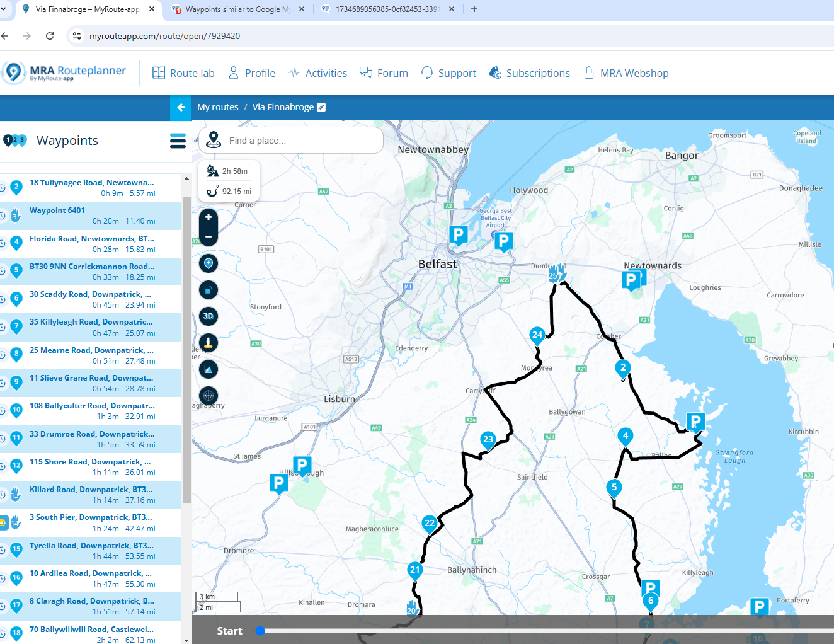Viewport: 834px width, 644px height.
Task: Select BT30 9NN Carrickmannon Road waypoint
Action: point(91,272)
